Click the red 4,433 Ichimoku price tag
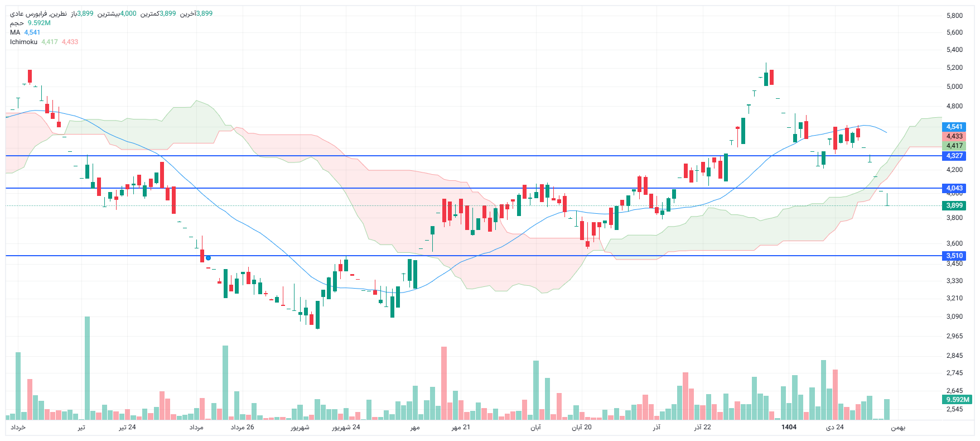The height and width of the screenshot is (441, 980). point(954,136)
